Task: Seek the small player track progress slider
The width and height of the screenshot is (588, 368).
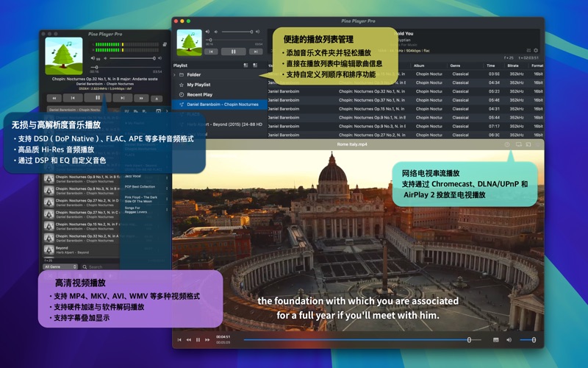Action: click(x=126, y=68)
